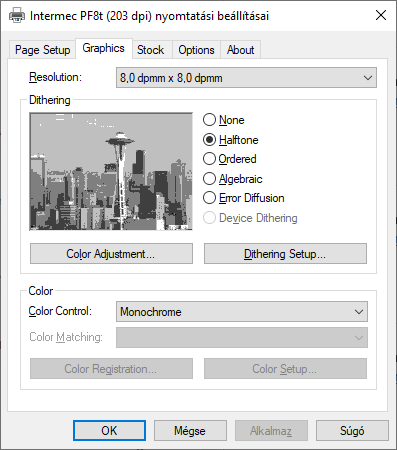
Task: Expand the Resolution dropdown
Action: (246, 78)
